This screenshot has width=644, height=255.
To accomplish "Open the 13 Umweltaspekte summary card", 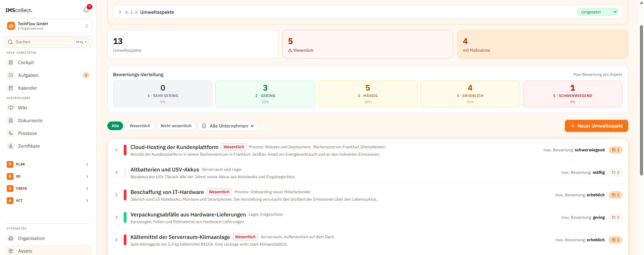I will [x=193, y=44].
